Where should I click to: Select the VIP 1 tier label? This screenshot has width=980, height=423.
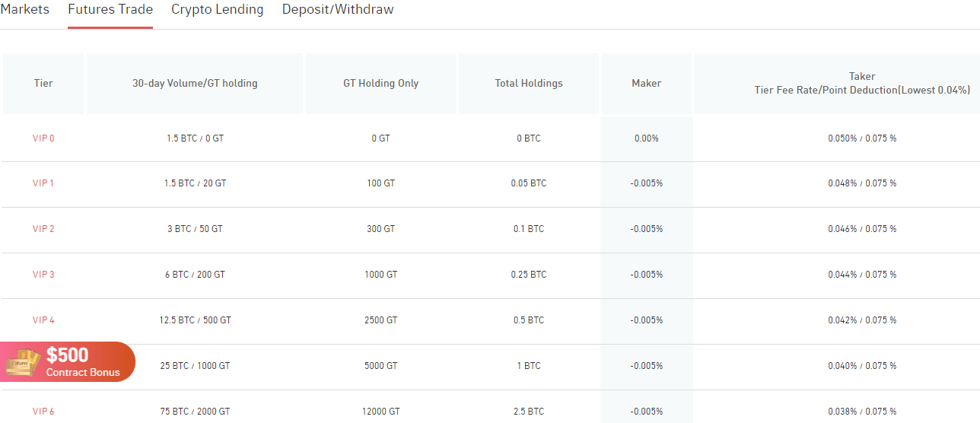pos(43,183)
